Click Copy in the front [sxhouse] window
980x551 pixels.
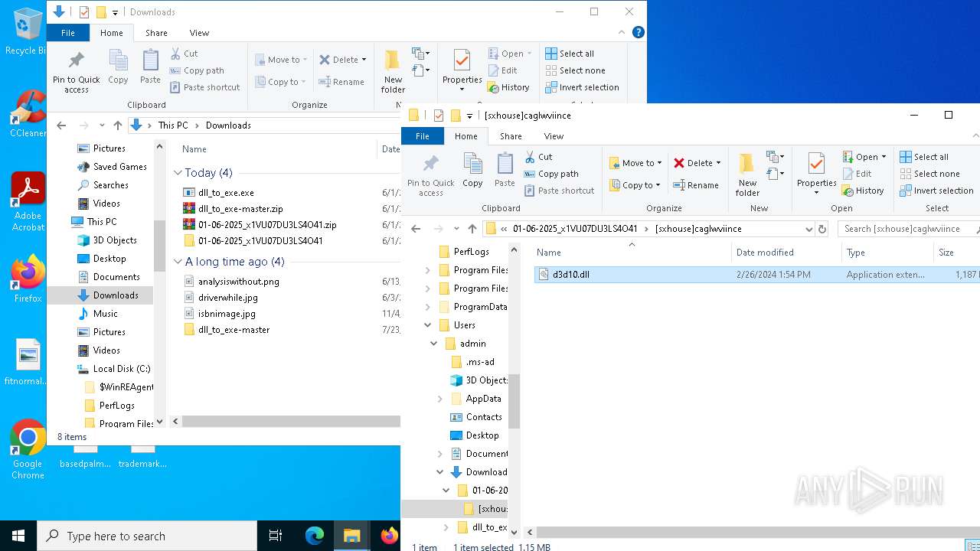tap(472, 170)
